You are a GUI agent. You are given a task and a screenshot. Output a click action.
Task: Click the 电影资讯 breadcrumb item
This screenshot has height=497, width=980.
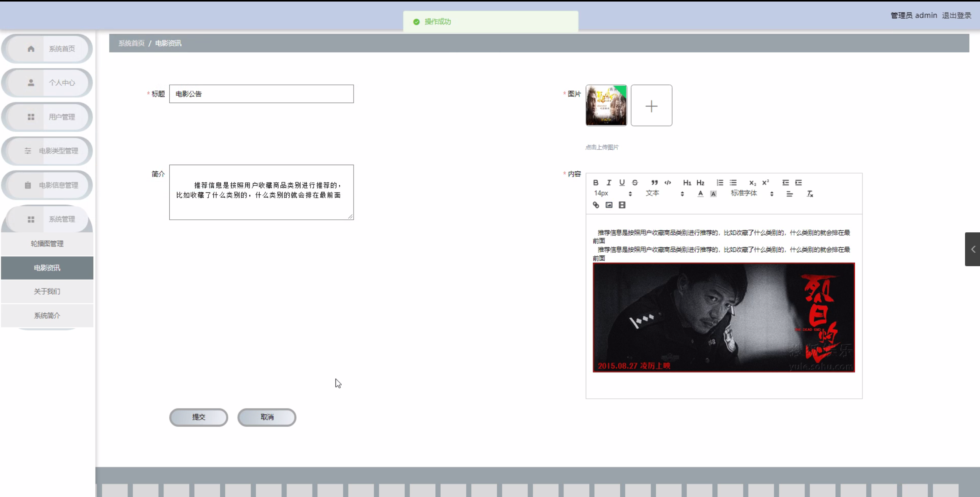pos(168,43)
